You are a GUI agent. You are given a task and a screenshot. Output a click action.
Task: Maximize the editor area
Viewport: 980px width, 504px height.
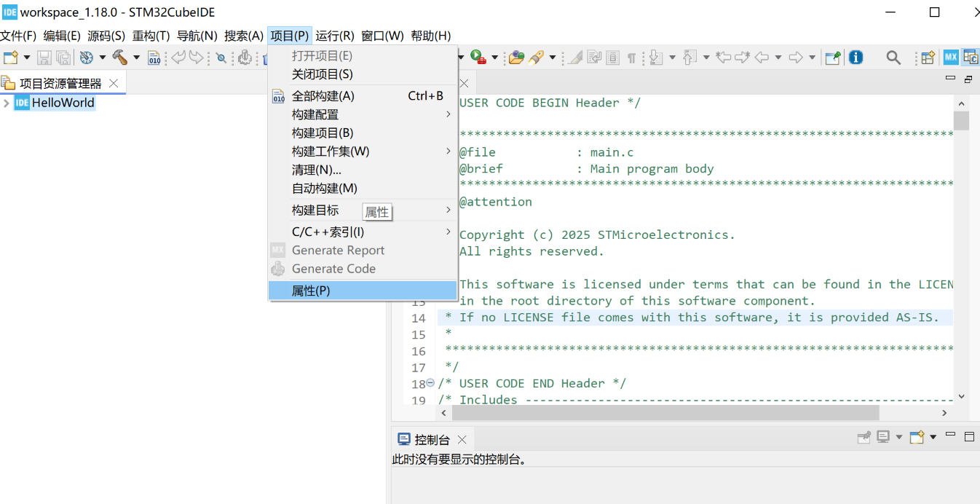pyautogui.click(x=969, y=78)
